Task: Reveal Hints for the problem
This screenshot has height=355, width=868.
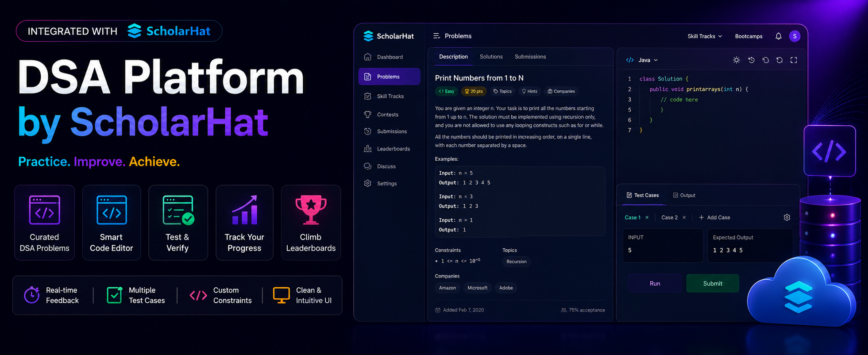Action: (529, 91)
